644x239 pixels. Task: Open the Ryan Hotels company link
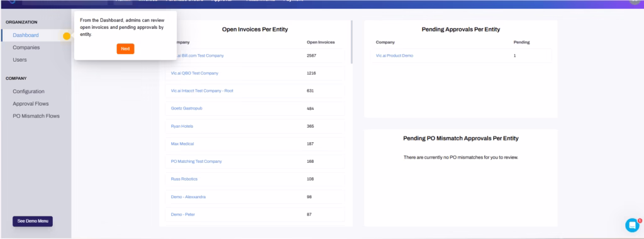(x=182, y=126)
